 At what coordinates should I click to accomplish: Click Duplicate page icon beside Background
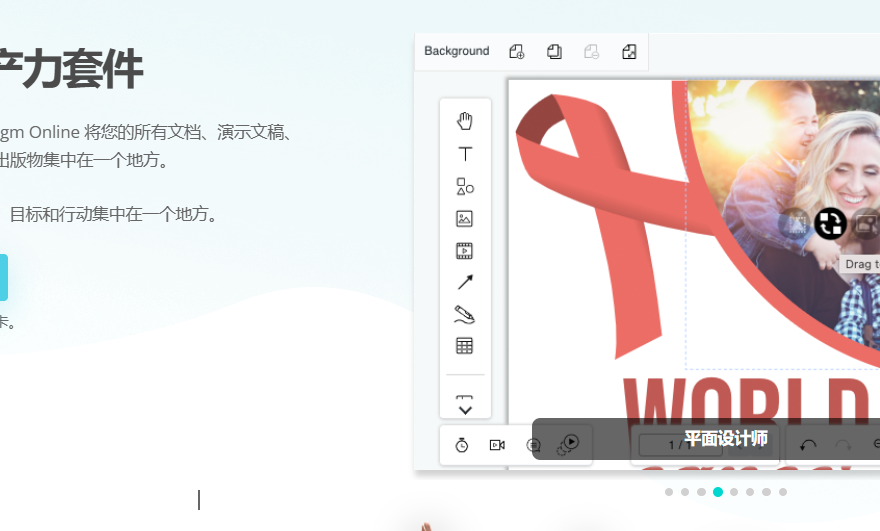tap(554, 52)
